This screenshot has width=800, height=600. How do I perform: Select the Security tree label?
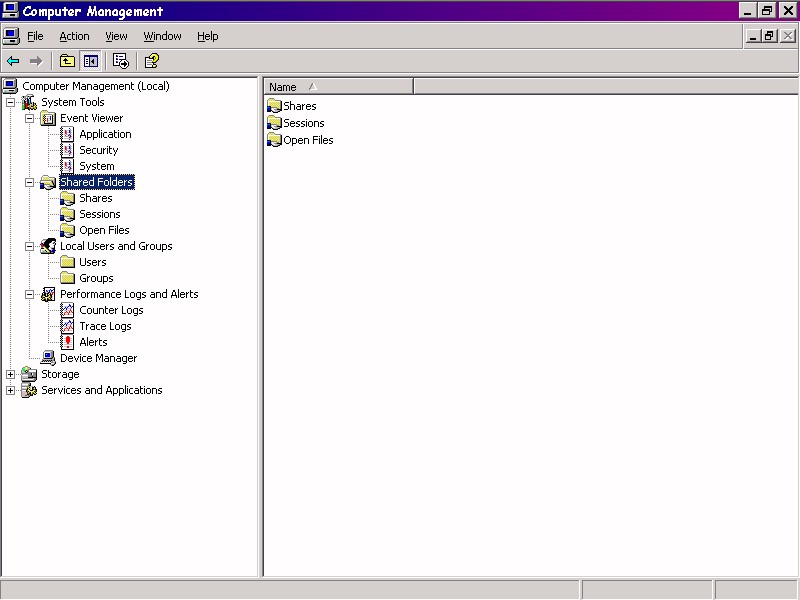98,150
